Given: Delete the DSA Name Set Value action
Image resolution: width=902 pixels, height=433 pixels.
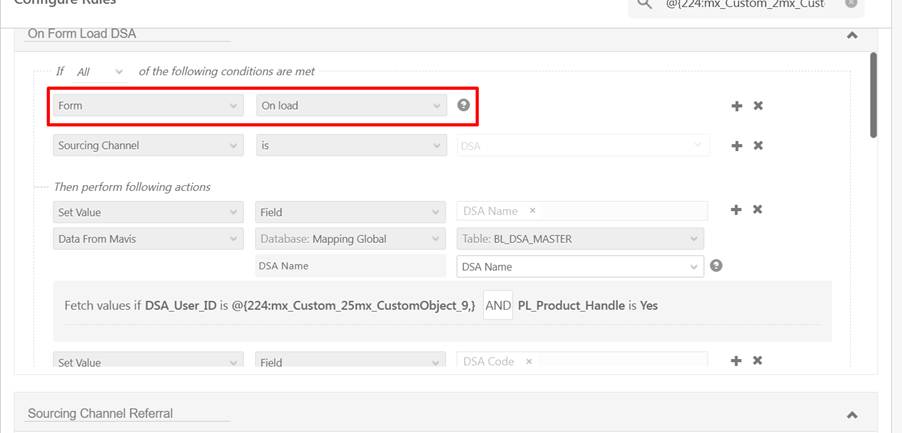Looking at the screenshot, I should point(758,210).
